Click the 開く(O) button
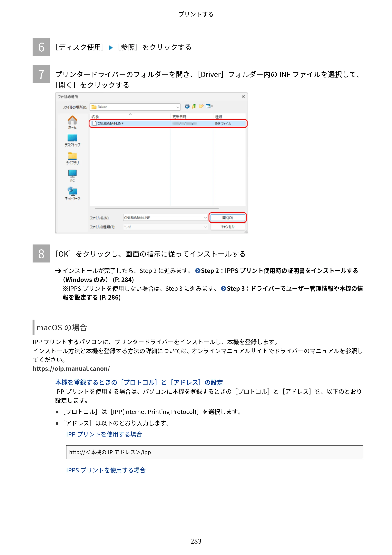Image resolution: width=392 pixels, height=555 pixels. pos(228,218)
